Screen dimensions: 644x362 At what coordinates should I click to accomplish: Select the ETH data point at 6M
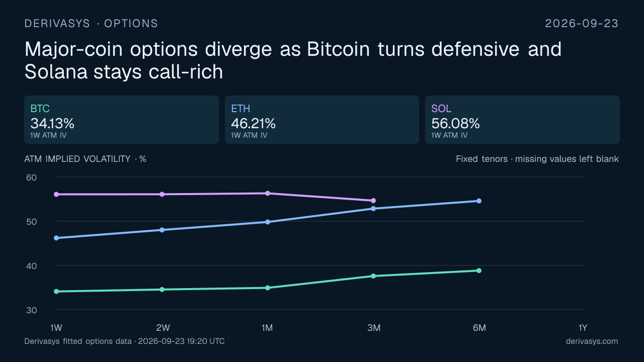[479, 201]
